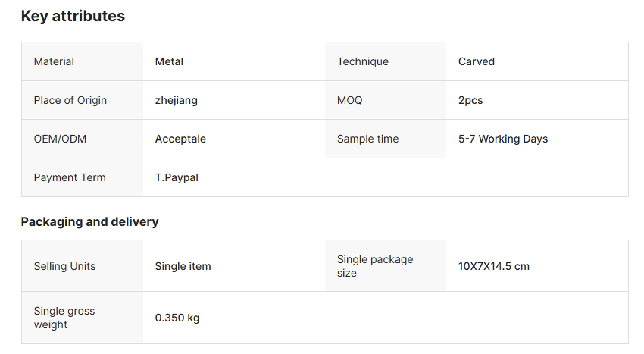Select the Technique label cell
Viewport: 644px width, 354px height.
363,61
